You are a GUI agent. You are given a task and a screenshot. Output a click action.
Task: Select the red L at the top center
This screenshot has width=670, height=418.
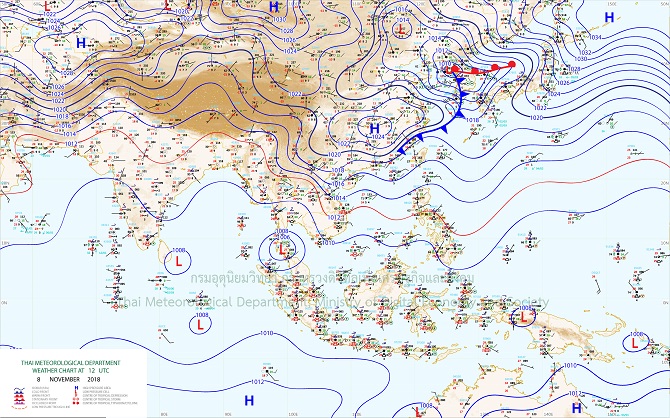click(402, 32)
